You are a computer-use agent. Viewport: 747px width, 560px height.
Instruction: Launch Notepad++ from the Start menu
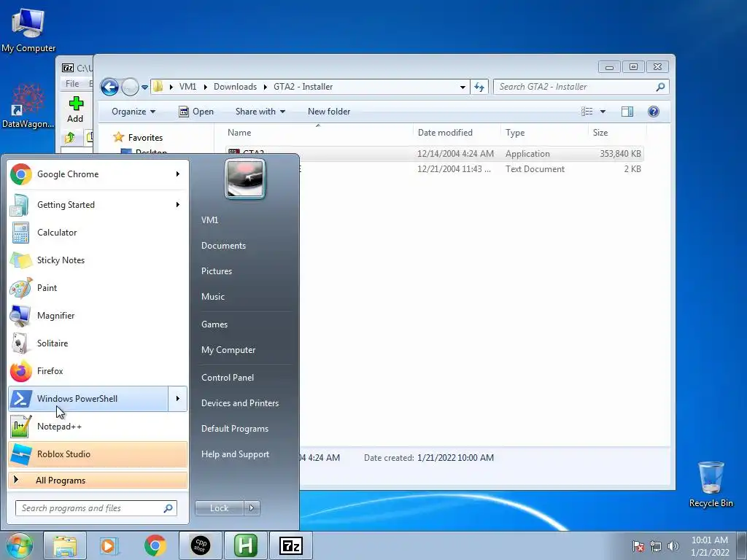98,426
